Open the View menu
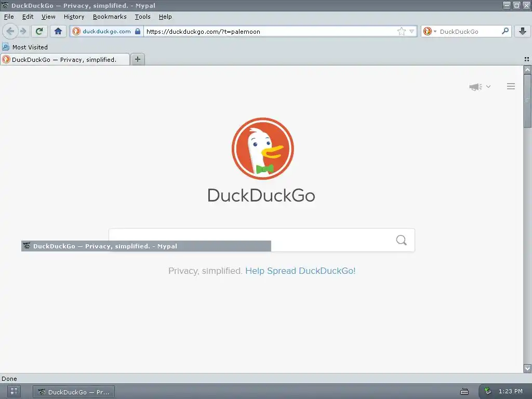Screen dimensions: 532x399 pos(48,17)
